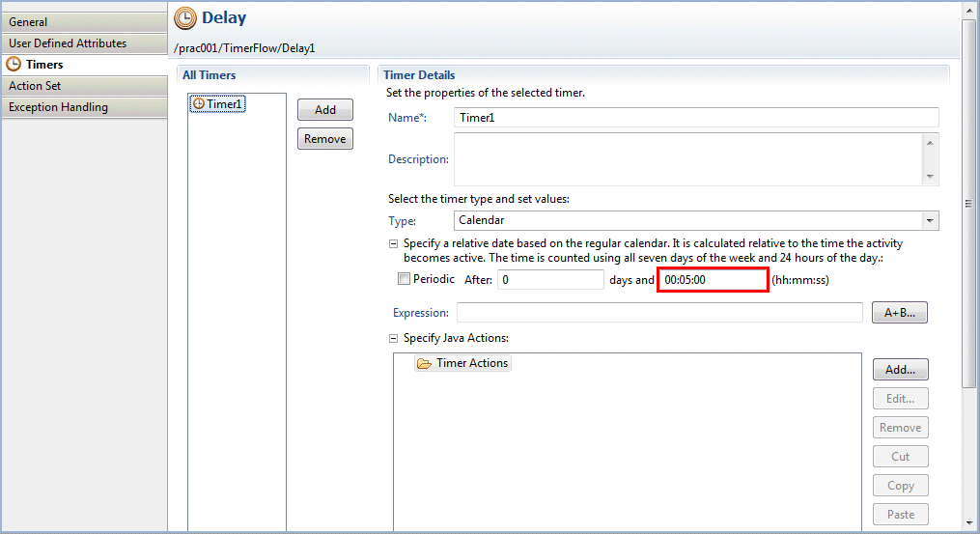
Task: Select the Timers tab
Action: (84, 65)
